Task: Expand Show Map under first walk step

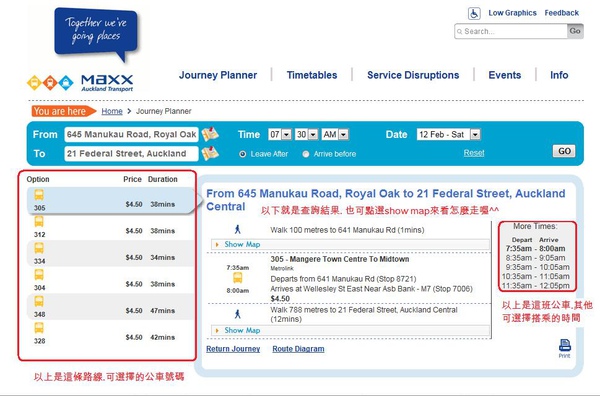Action: tap(350, 244)
